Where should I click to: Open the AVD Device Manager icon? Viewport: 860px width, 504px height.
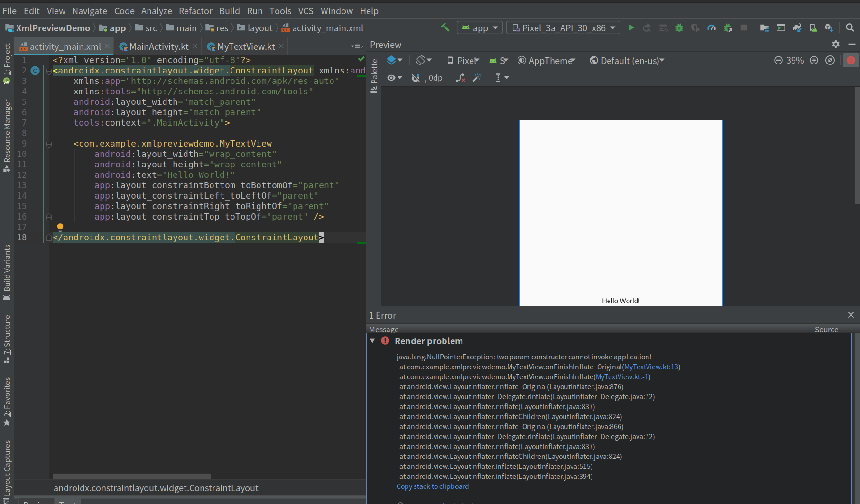click(x=814, y=27)
